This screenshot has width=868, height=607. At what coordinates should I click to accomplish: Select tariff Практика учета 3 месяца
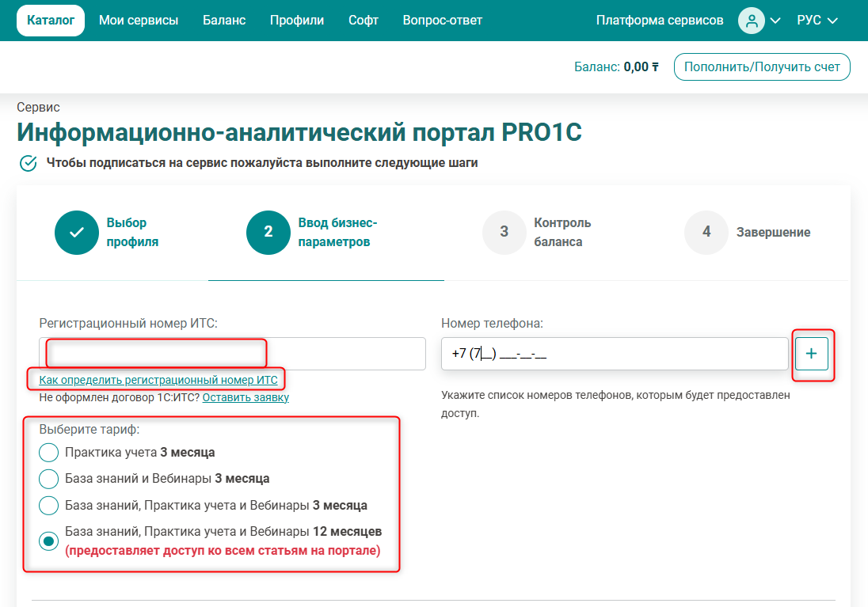tap(49, 453)
